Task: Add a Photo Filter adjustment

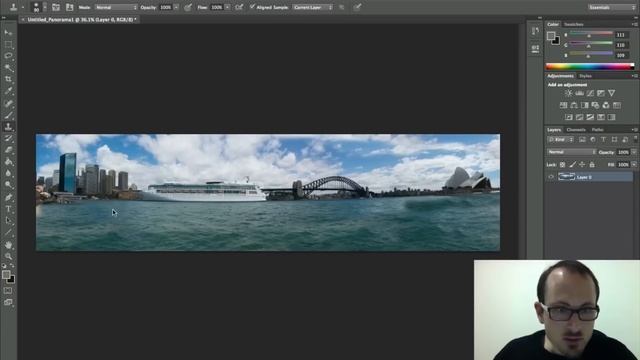Action: coord(595,105)
